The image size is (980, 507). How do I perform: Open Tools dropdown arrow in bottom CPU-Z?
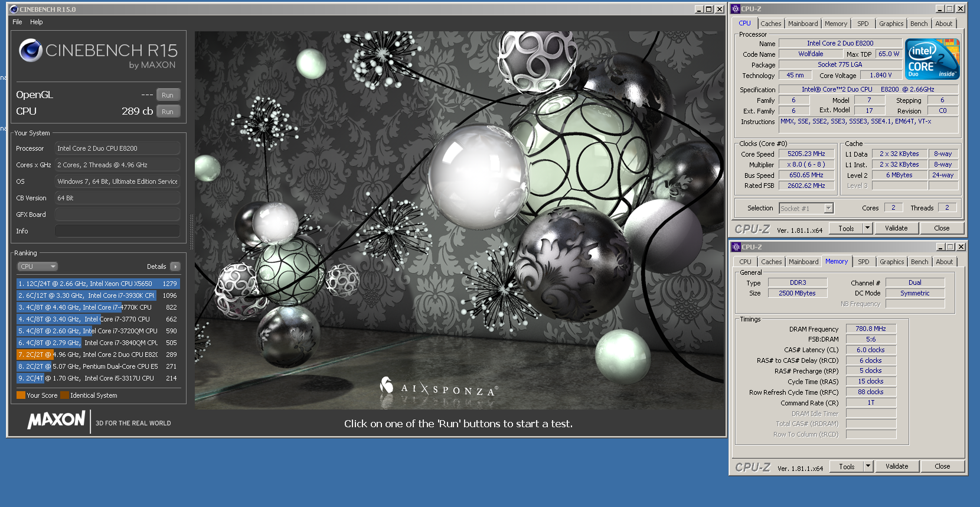coord(868,466)
